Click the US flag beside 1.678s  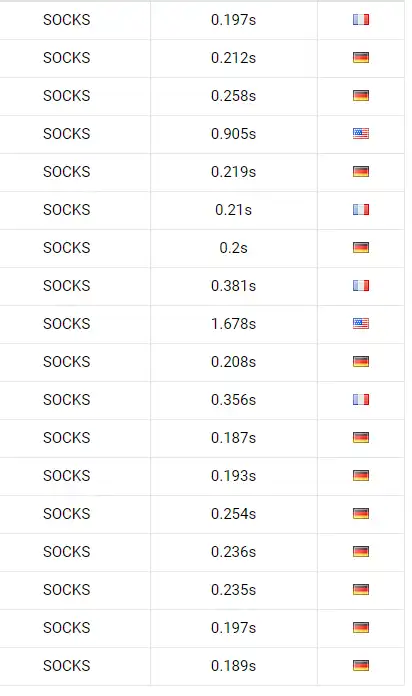point(360,324)
